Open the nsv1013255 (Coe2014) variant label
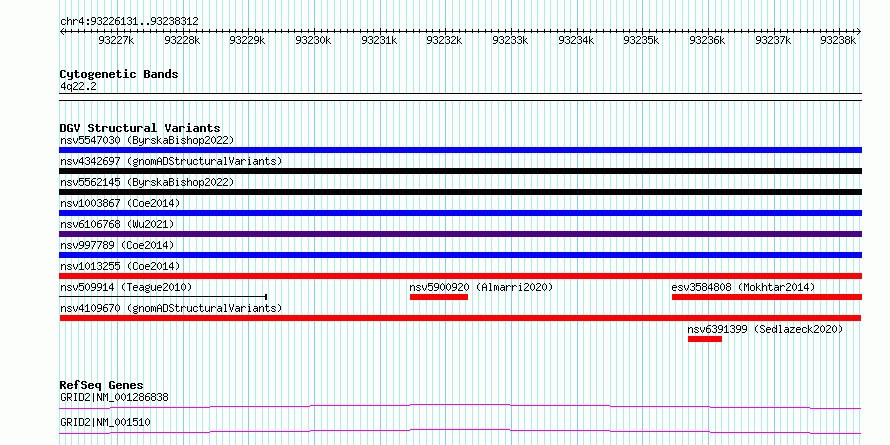This screenshot has width=890, height=445. [x=120, y=266]
